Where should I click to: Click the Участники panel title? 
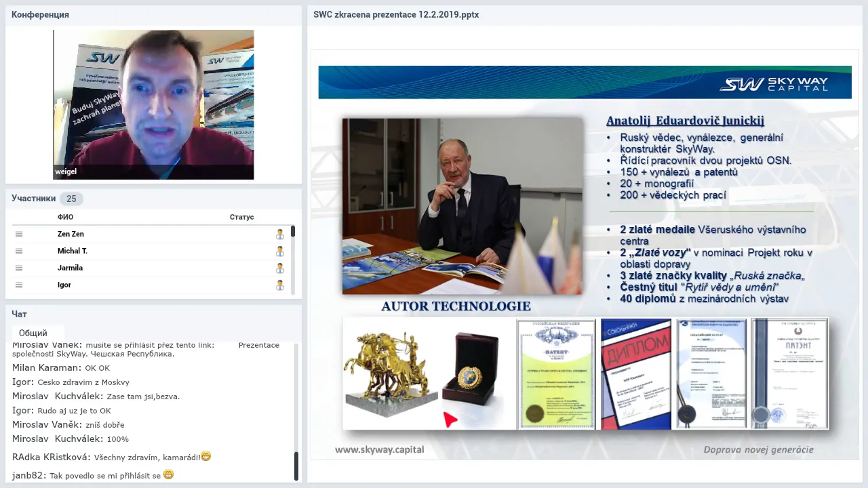tap(33, 199)
